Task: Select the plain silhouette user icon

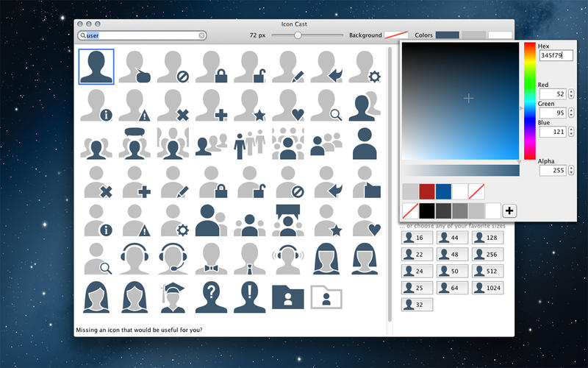Action: (96, 67)
